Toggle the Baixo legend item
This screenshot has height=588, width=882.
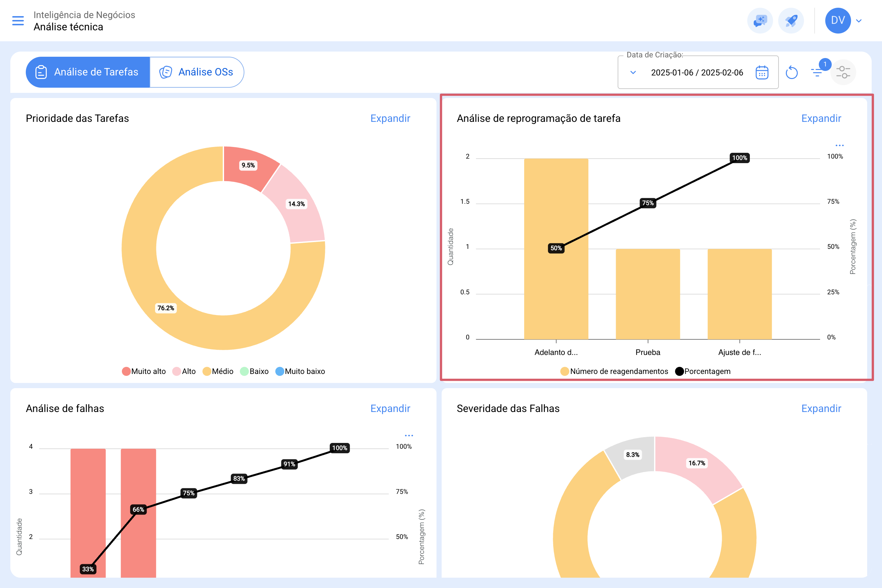(254, 371)
